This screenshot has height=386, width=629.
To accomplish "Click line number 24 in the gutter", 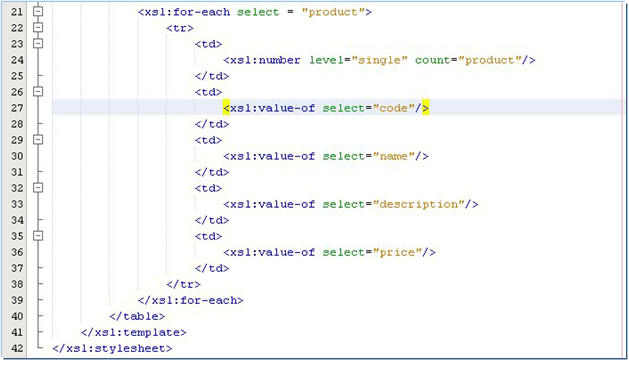I will (x=17, y=60).
